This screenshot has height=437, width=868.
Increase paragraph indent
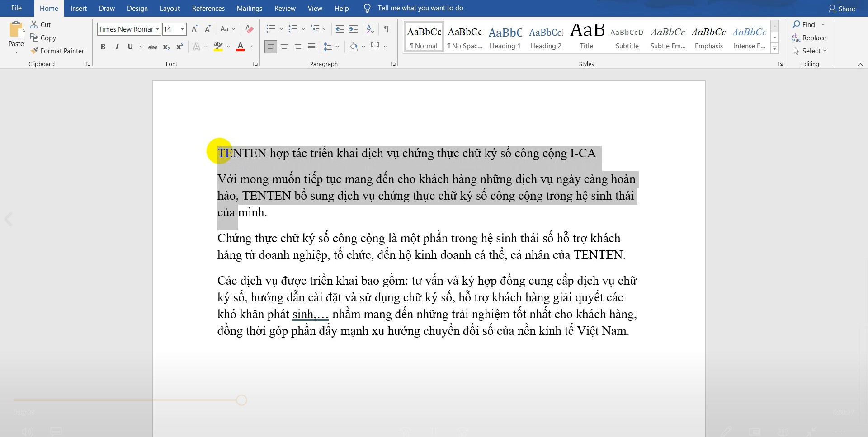[354, 29]
